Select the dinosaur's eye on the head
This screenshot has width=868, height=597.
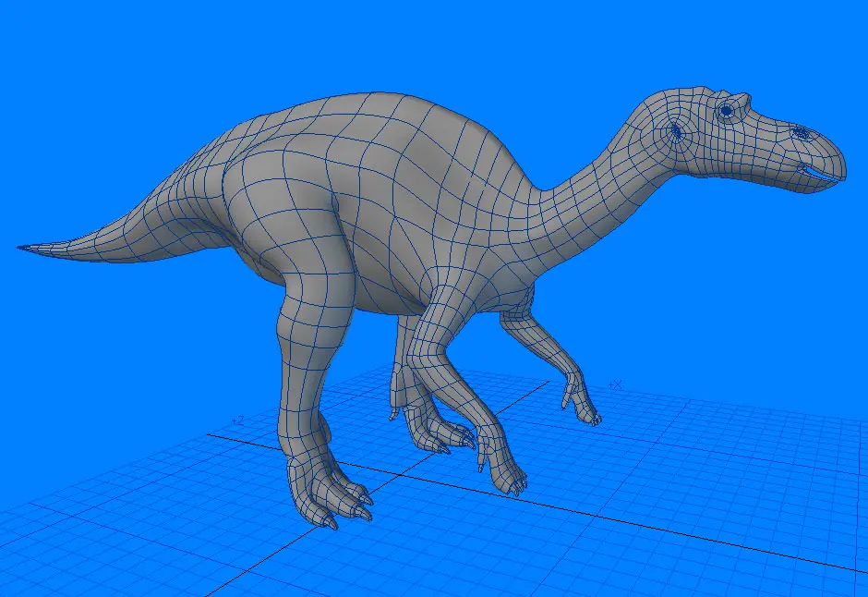(727, 112)
